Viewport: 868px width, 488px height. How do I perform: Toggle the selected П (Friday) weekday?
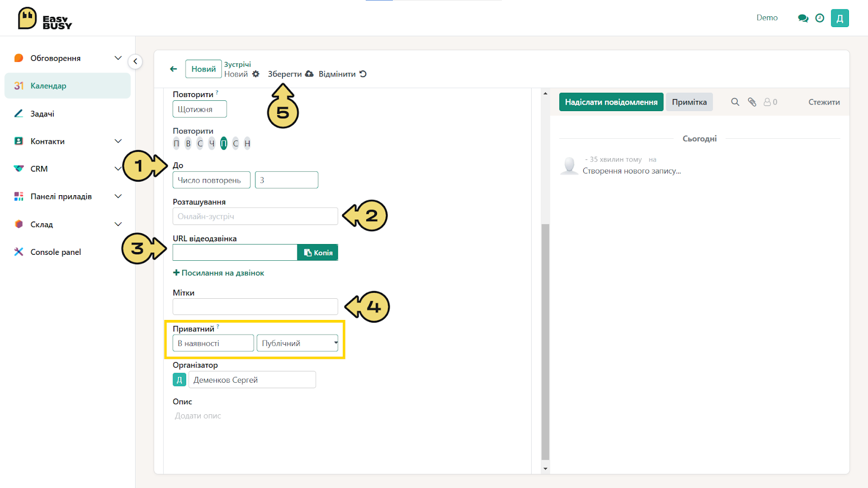[x=224, y=143]
